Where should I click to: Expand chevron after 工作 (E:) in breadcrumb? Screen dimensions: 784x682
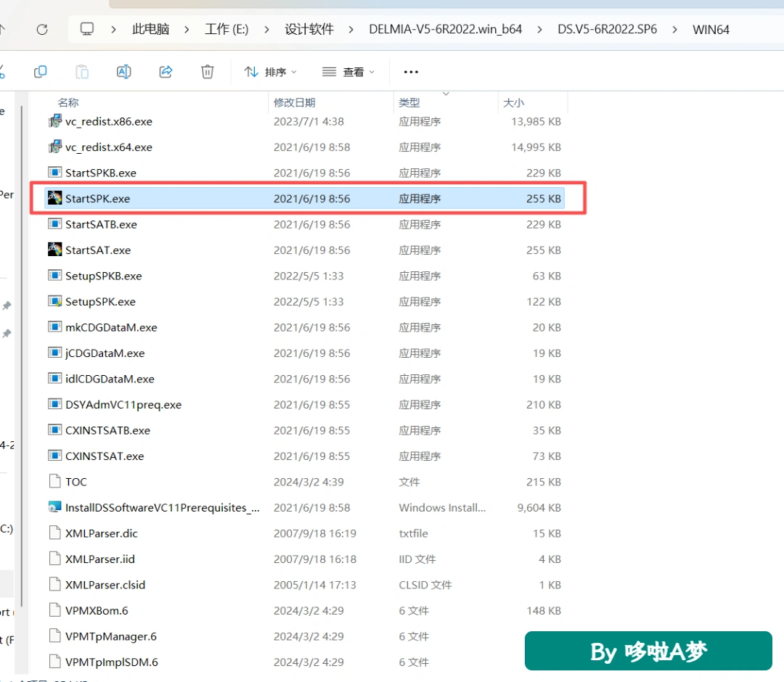click(x=266, y=30)
